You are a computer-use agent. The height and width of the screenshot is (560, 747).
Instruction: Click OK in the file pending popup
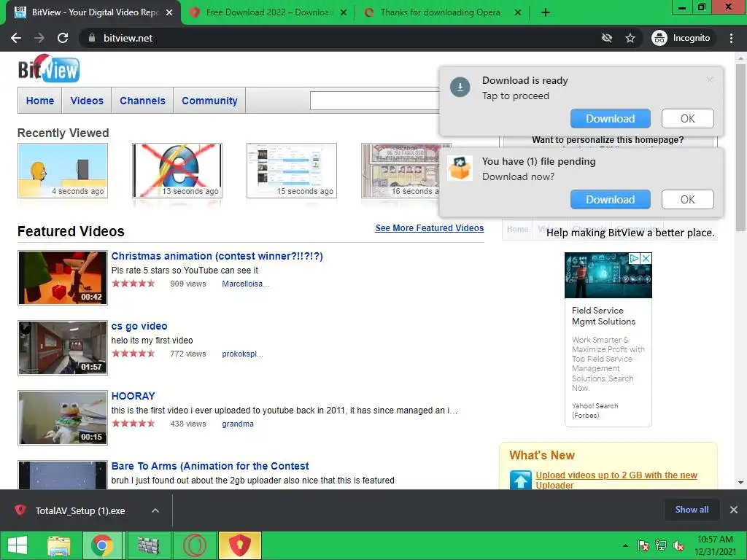tap(687, 200)
